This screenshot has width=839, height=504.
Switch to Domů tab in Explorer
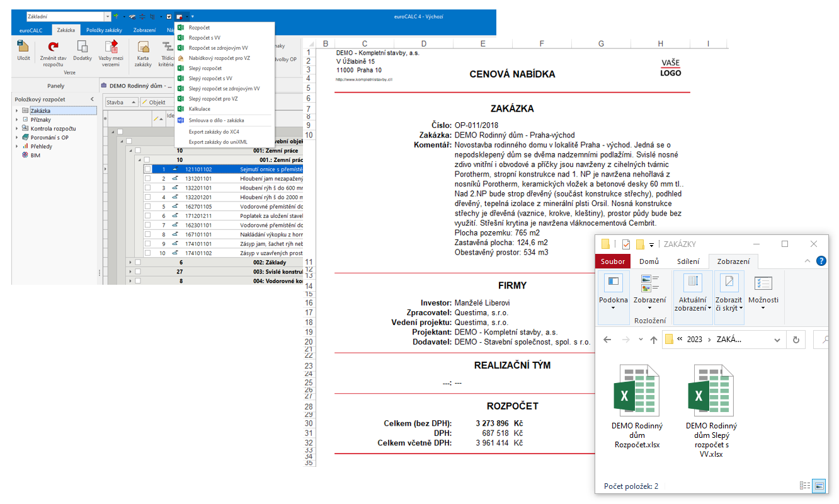pyautogui.click(x=649, y=261)
